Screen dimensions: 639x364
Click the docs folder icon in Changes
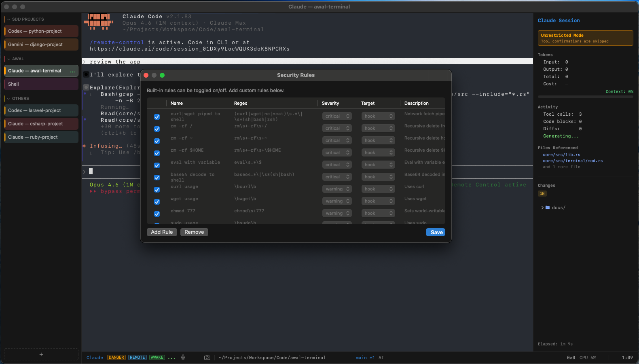548,207
